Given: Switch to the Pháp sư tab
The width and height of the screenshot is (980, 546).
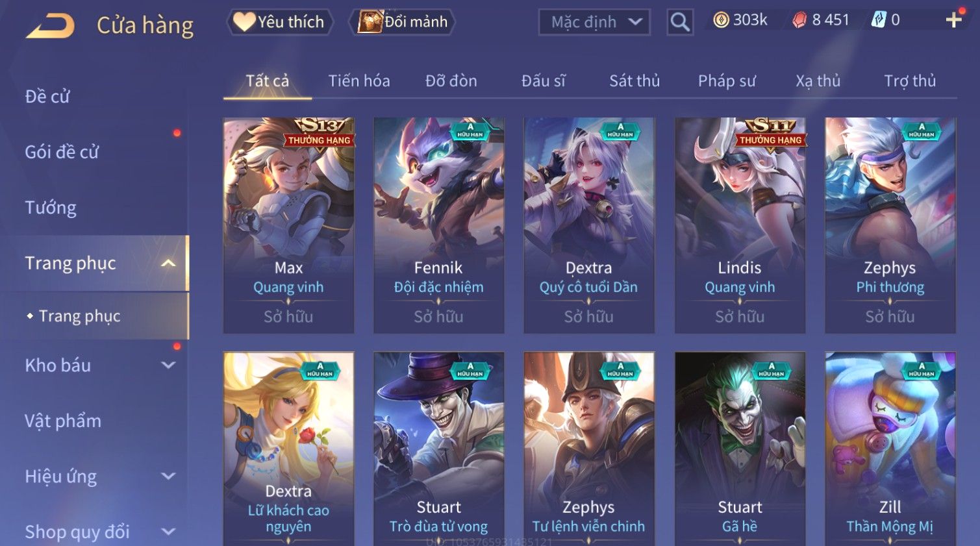Looking at the screenshot, I should [x=727, y=81].
